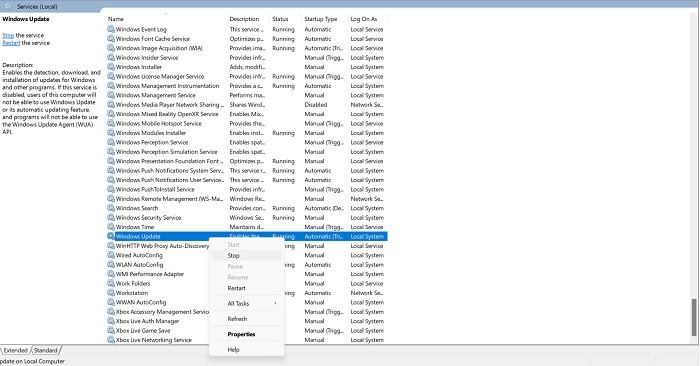This screenshot has height=366, width=700.
Task: Click the gear icon beside Windows Media Player Network Sharing
Action: coord(111,104)
